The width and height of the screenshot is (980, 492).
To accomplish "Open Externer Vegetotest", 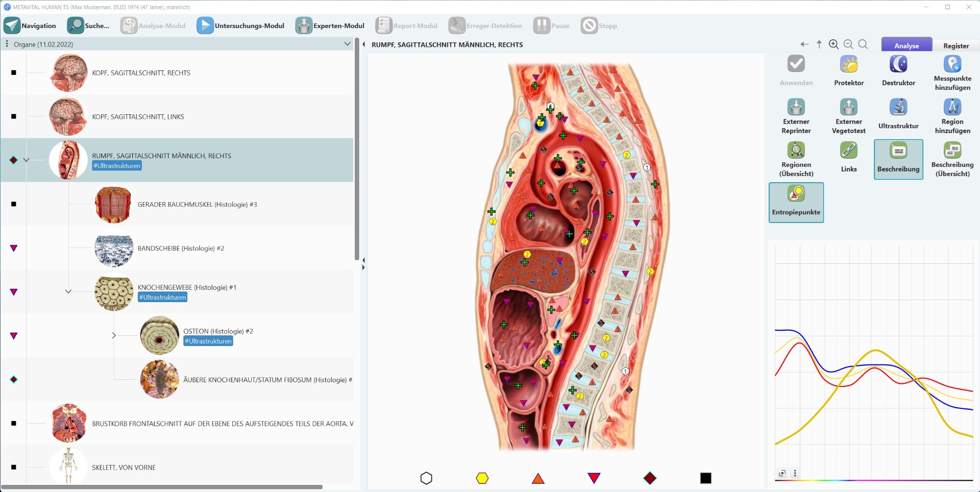I will point(848,108).
